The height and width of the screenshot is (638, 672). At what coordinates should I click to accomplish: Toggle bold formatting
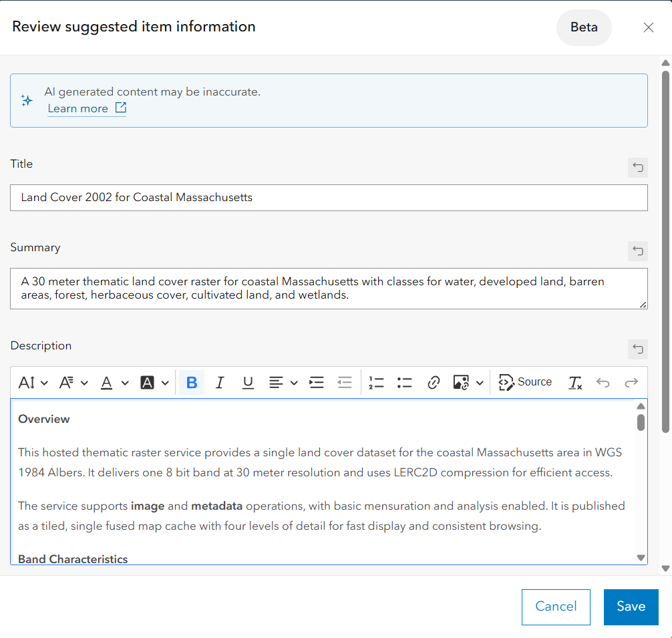click(x=192, y=382)
